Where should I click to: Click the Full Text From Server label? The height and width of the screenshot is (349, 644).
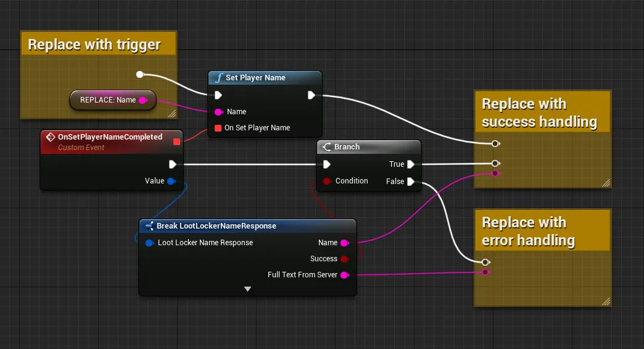[x=302, y=275]
